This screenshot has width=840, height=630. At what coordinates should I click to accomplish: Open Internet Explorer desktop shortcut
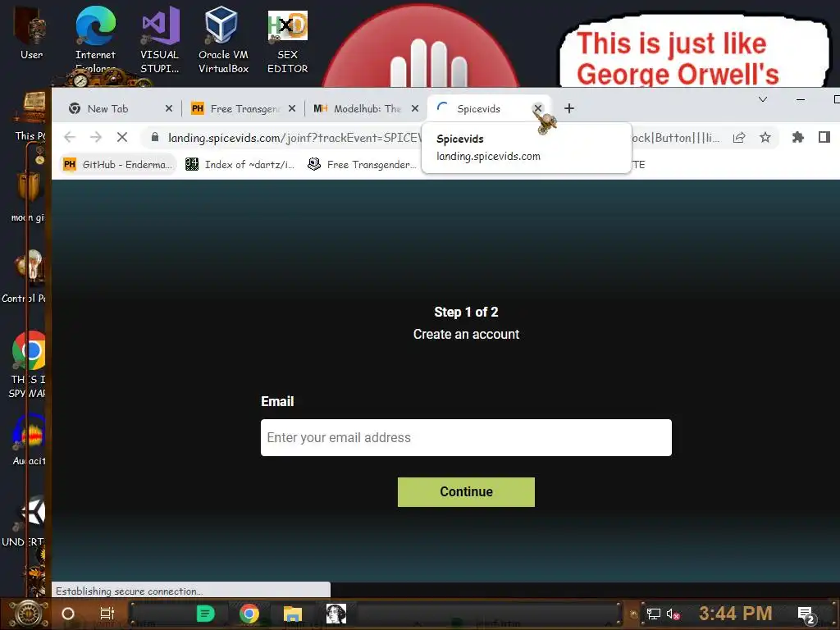click(x=95, y=38)
